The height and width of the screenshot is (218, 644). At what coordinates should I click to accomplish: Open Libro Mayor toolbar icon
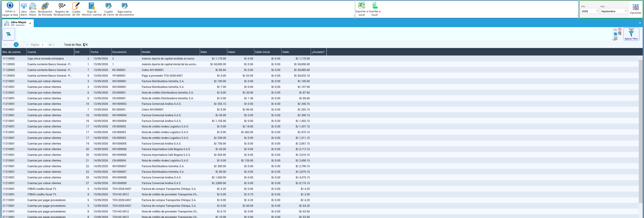pos(33,10)
